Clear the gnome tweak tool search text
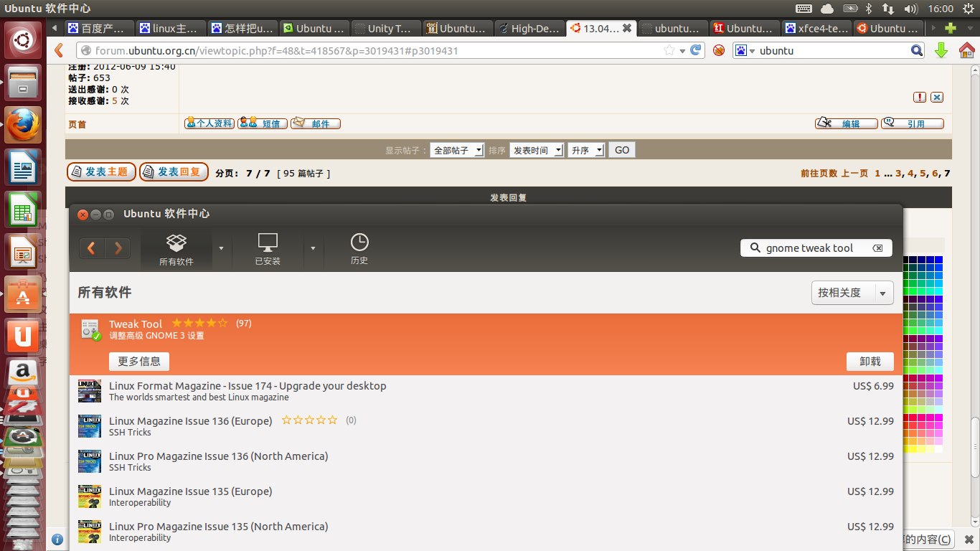The image size is (980, 551). click(x=877, y=248)
